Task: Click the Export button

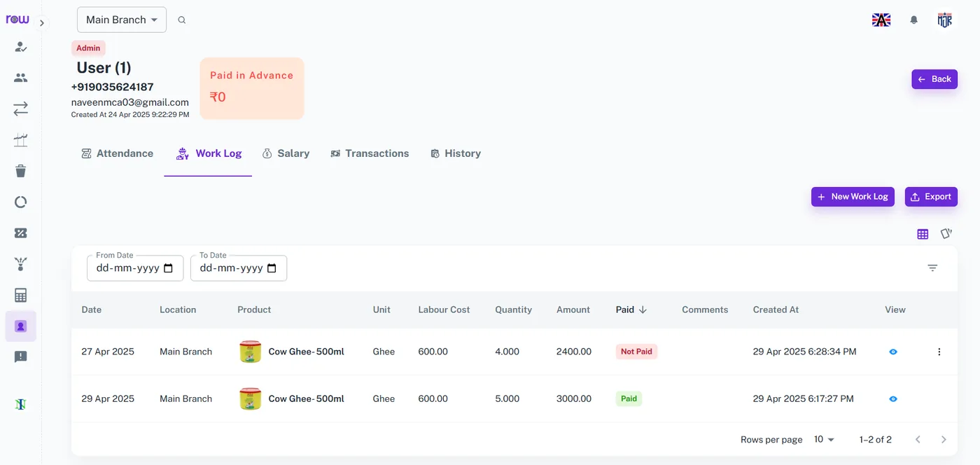Action: click(931, 197)
